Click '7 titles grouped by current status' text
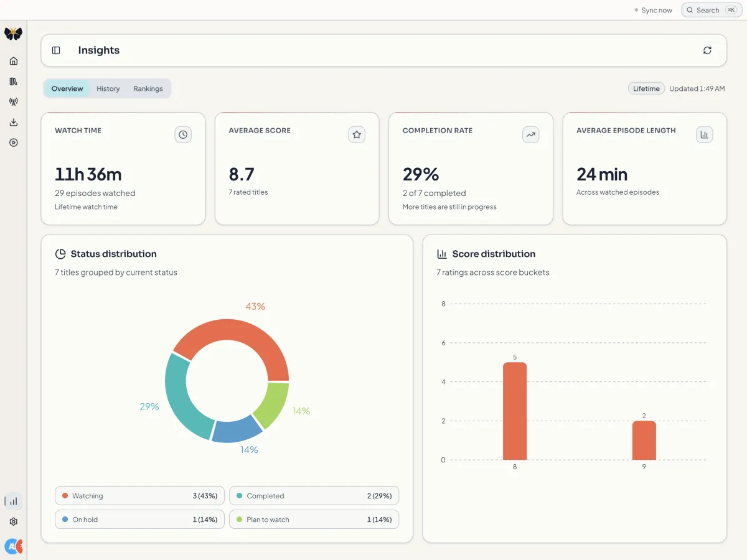747x560 pixels. pos(116,273)
